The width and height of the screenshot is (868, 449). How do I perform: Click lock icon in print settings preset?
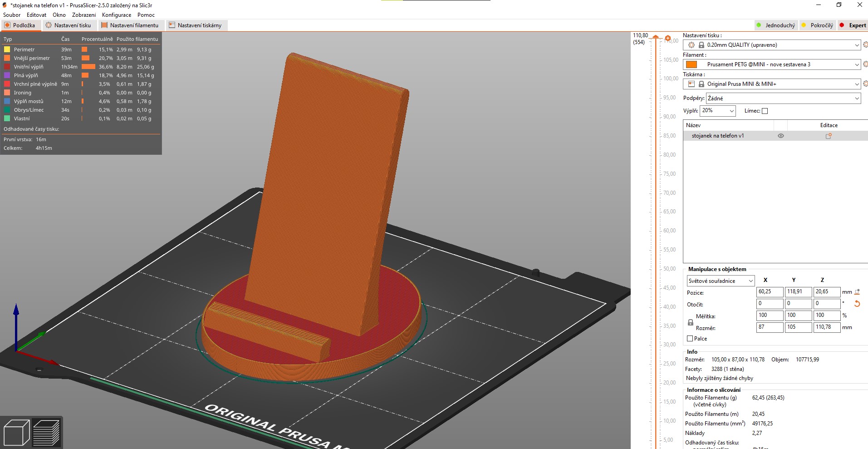coord(701,45)
